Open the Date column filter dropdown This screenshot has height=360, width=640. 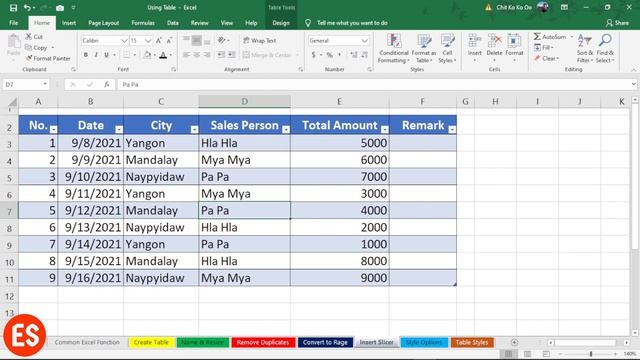(x=119, y=129)
